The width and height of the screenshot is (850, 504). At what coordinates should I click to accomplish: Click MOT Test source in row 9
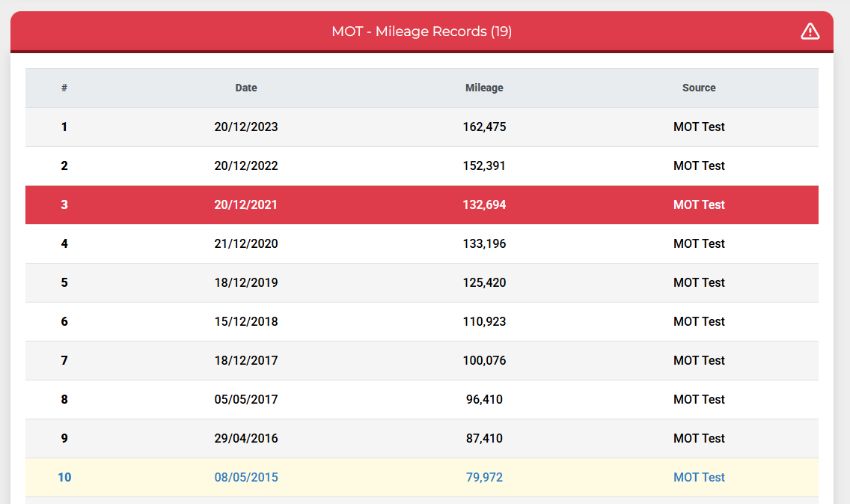tap(699, 438)
